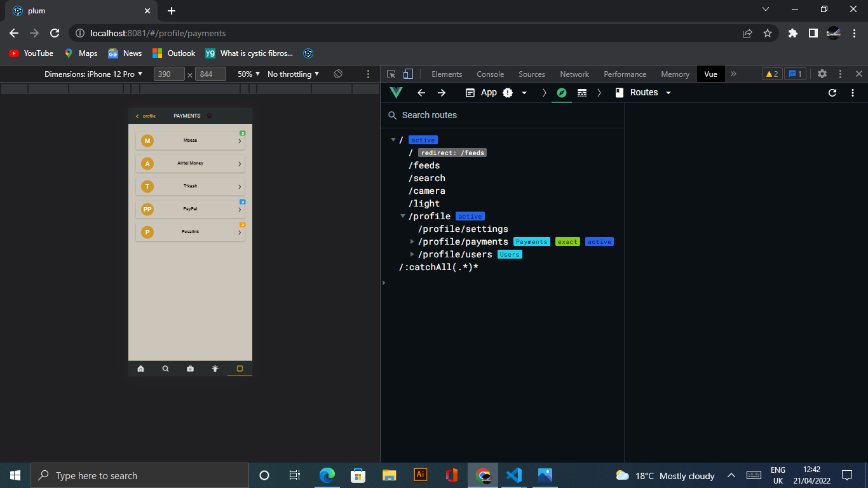Open the Sources tab
Screen dimensions: 868x488
532,74
